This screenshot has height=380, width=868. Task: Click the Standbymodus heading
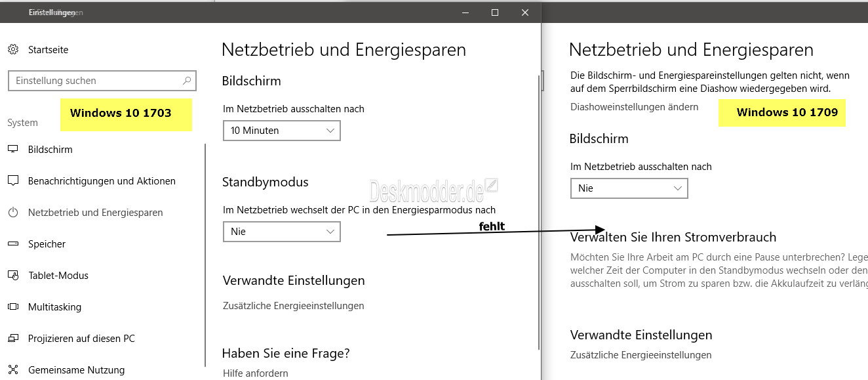pyautogui.click(x=266, y=182)
